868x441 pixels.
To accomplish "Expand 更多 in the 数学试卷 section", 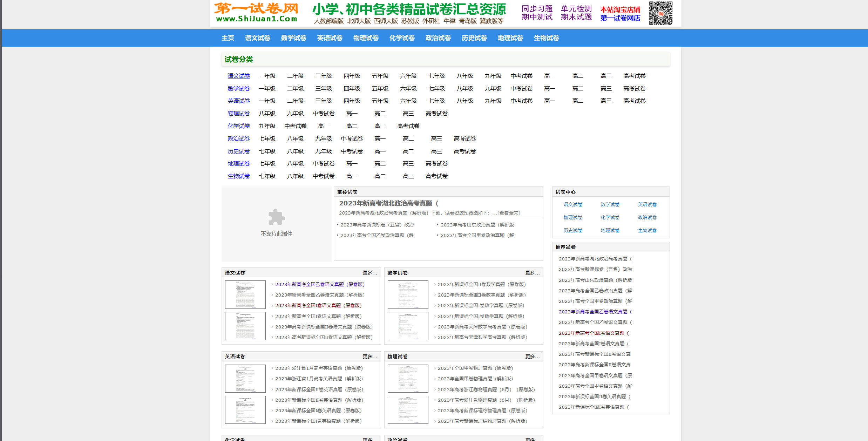I will pyautogui.click(x=533, y=273).
